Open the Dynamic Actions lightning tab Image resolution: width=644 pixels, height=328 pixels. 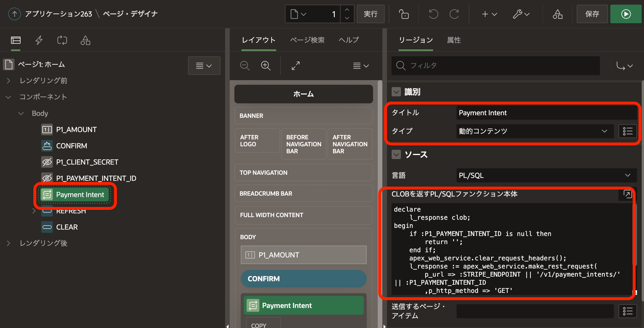tap(39, 40)
